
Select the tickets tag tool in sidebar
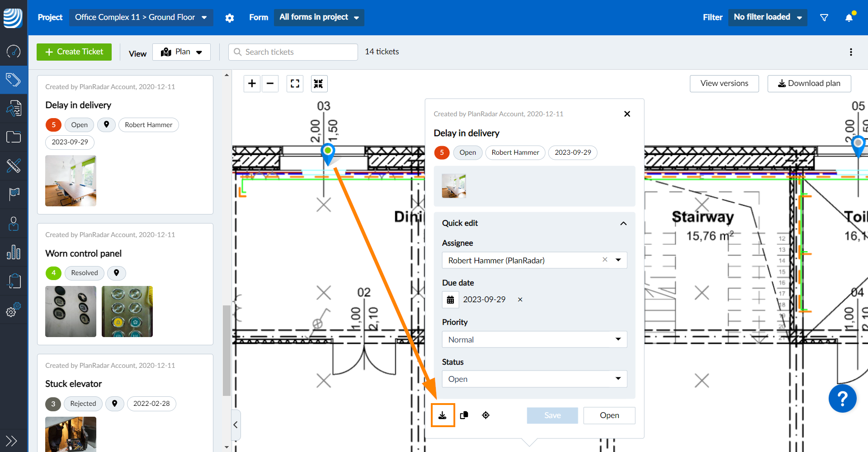click(14, 80)
